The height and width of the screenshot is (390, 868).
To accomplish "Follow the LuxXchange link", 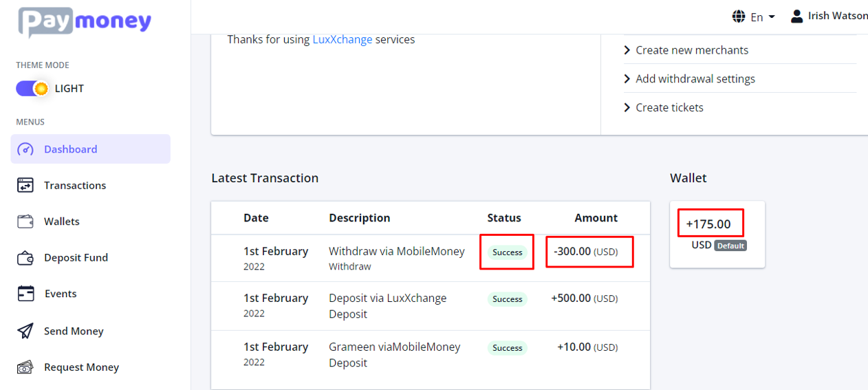I will click(342, 40).
